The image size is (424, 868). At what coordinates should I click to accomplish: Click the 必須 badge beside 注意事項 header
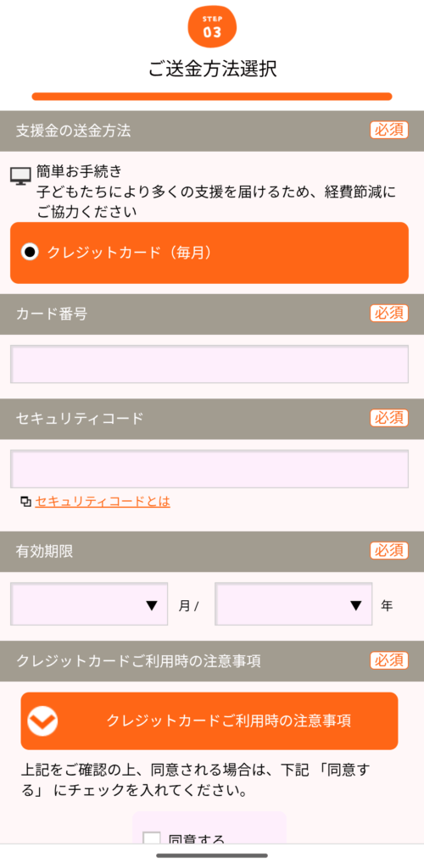pyautogui.click(x=389, y=660)
